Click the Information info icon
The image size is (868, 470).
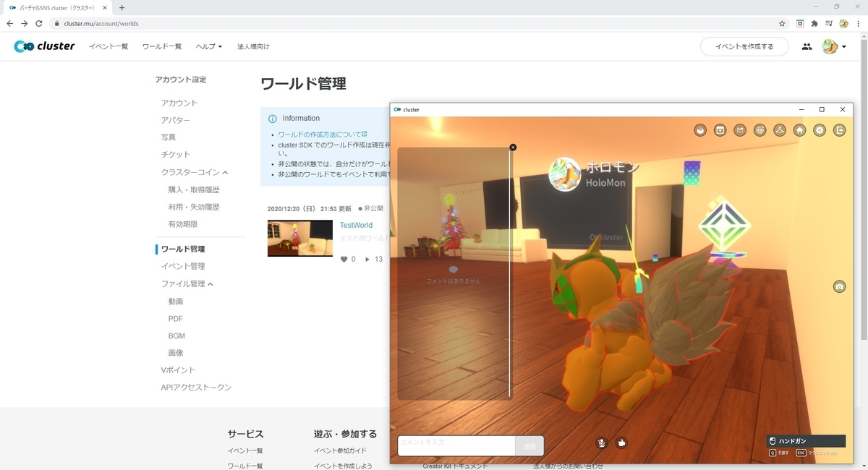coord(273,119)
